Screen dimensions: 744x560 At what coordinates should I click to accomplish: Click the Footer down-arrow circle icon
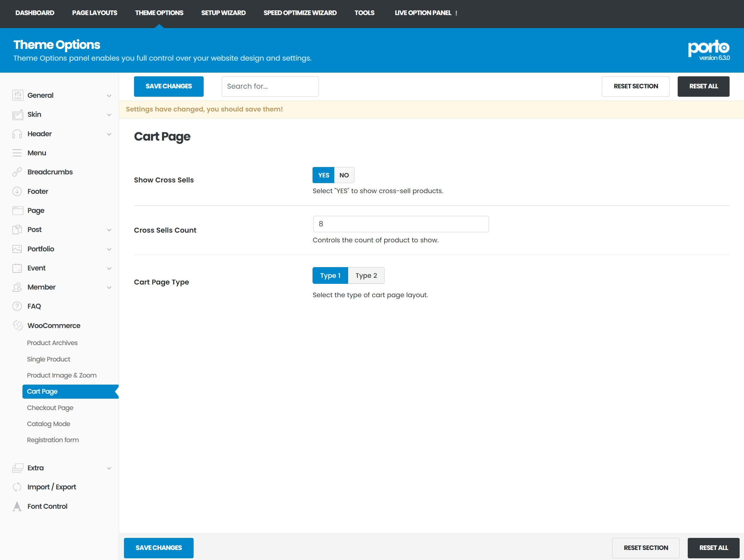click(x=17, y=191)
